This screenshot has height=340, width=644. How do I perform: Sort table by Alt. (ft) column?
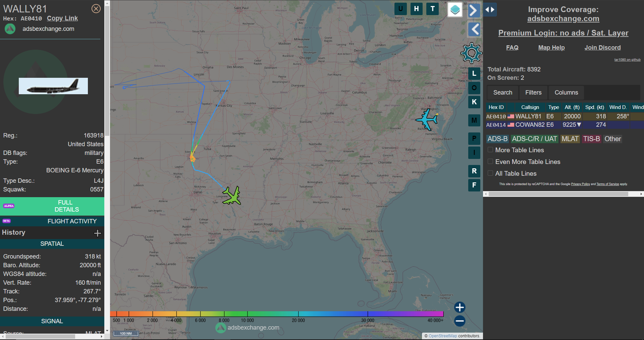[x=572, y=107]
